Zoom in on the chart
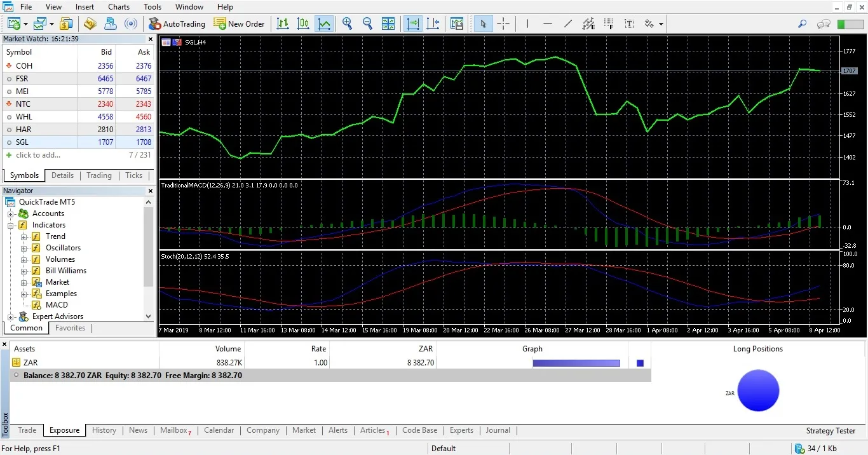 (348, 24)
